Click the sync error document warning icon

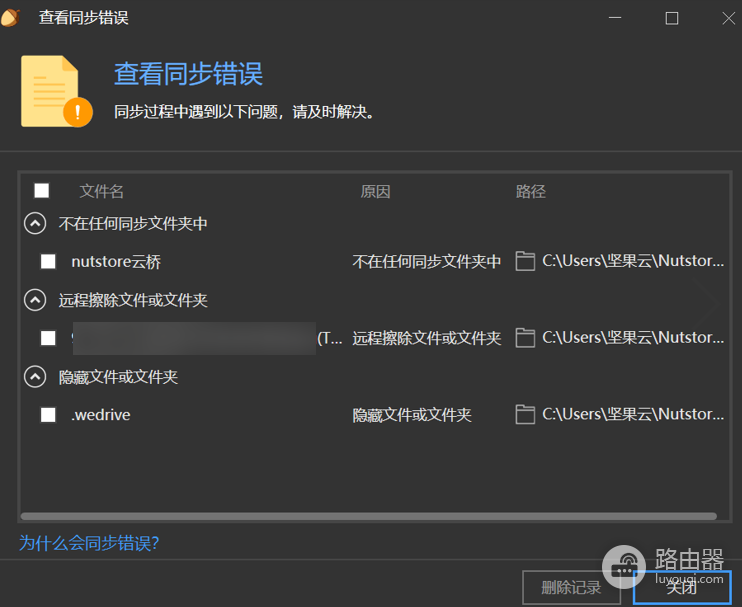click(x=57, y=91)
